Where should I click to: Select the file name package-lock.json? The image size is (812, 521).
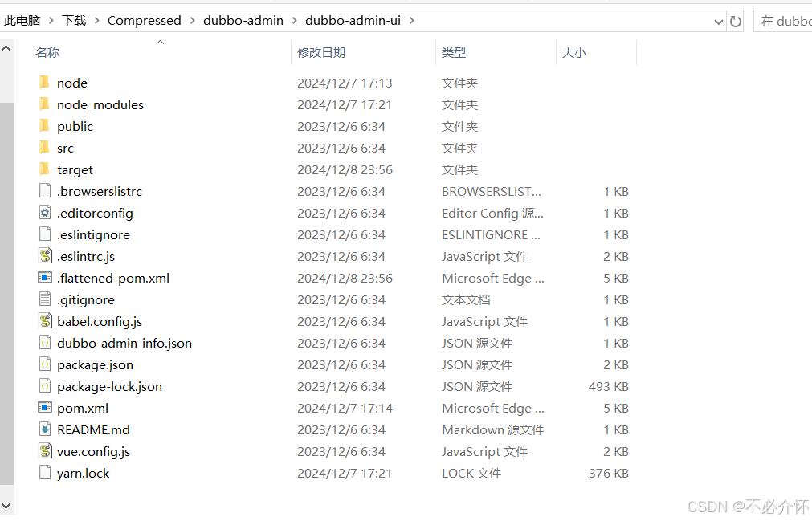click(x=109, y=387)
